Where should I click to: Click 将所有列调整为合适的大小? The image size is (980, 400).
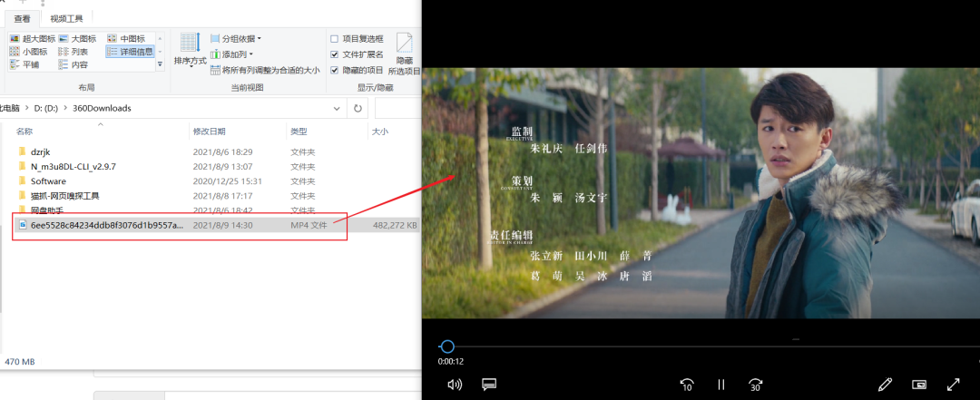click(x=265, y=70)
